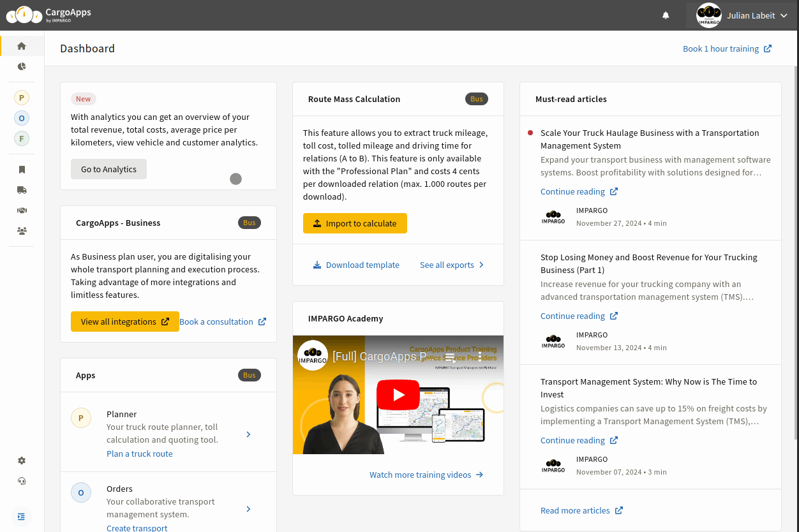Screen dimensions: 799x532
Task: Open Julian Labeit user menu dropdown
Action: tap(740, 15)
